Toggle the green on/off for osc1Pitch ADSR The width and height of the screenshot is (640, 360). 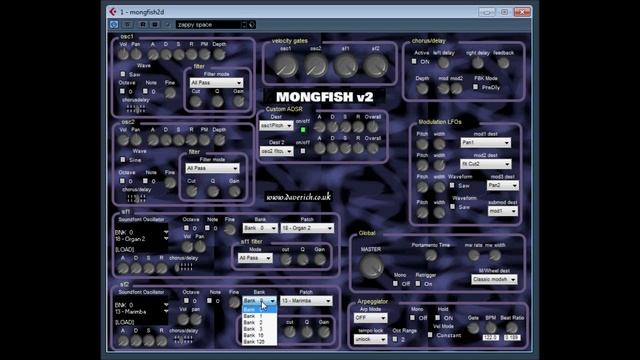pos(303,130)
